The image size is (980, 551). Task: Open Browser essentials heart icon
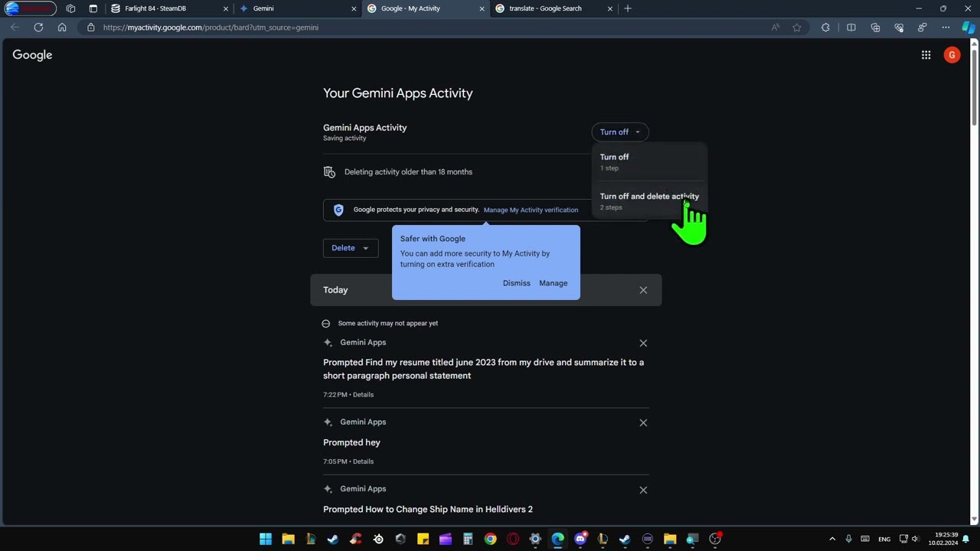[899, 28]
